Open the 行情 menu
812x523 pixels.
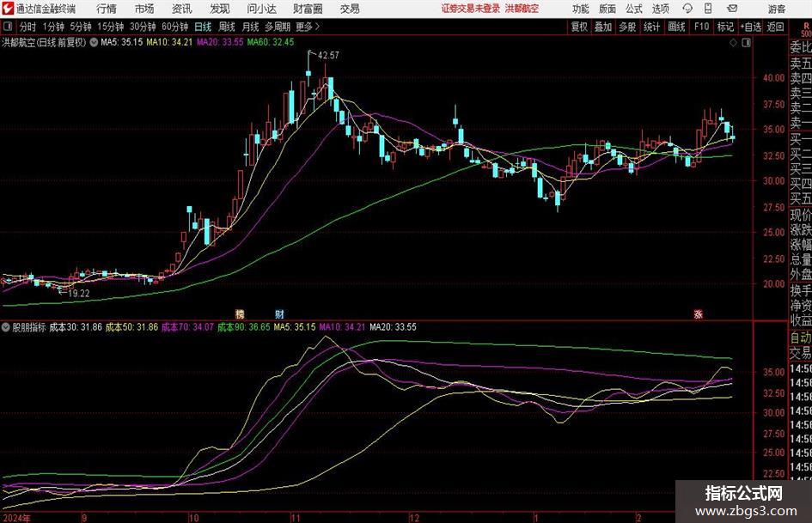(107, 9)
